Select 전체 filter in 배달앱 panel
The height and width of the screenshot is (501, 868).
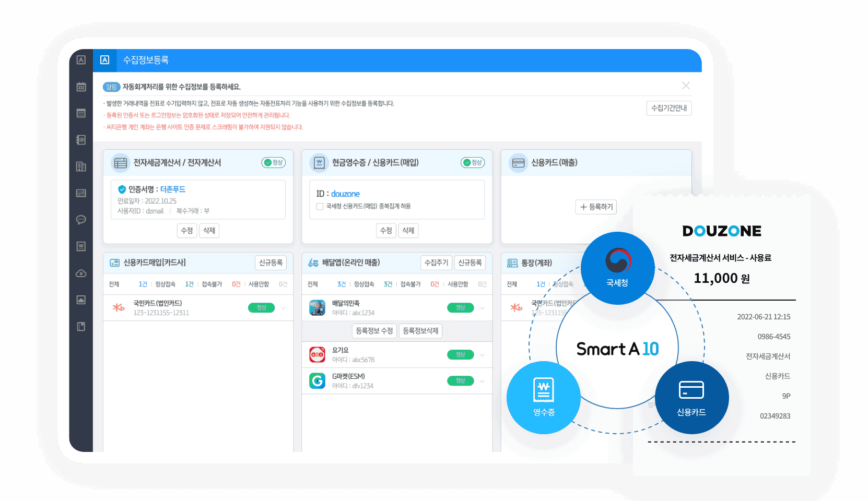(x=313, y=284)
